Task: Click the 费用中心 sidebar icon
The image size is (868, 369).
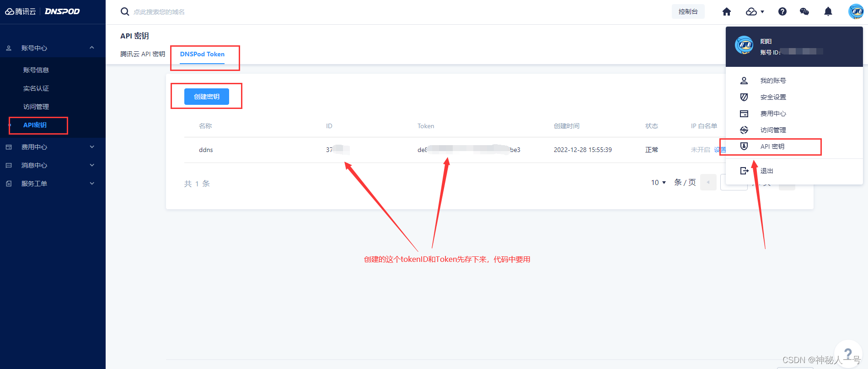Action: pyautogui.click(x=9, y=147)
